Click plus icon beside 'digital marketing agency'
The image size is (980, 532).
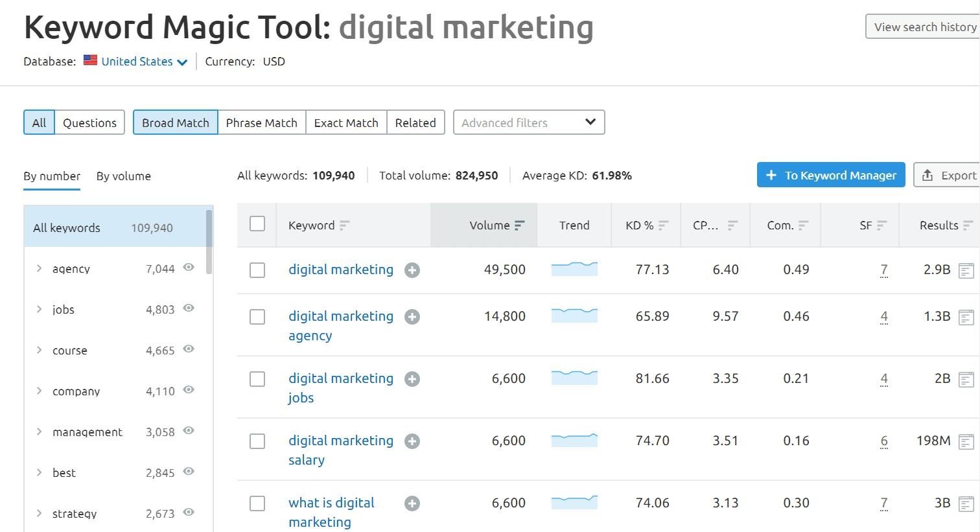[x=412, y=317]
